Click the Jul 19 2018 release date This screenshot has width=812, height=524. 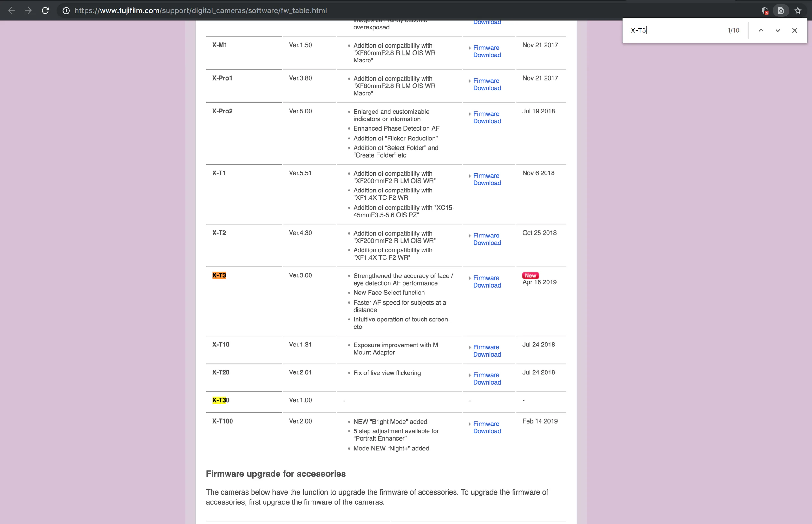click(539, 111)
